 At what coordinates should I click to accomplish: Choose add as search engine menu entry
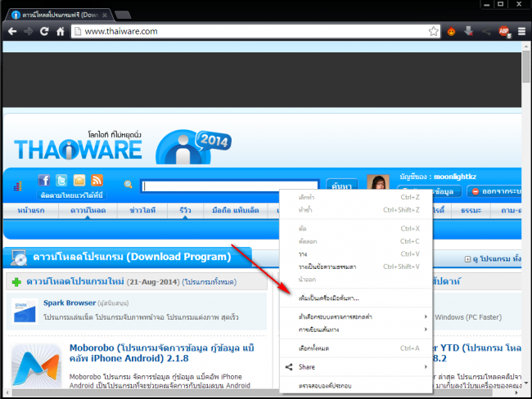(x=356, y=298)
